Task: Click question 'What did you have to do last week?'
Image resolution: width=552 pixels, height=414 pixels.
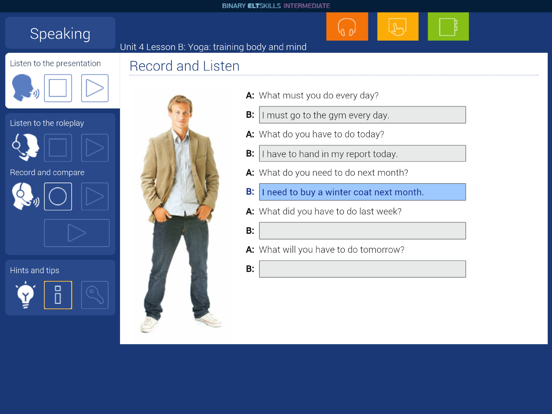Action: pyautogui.click(x=330, y=211)
